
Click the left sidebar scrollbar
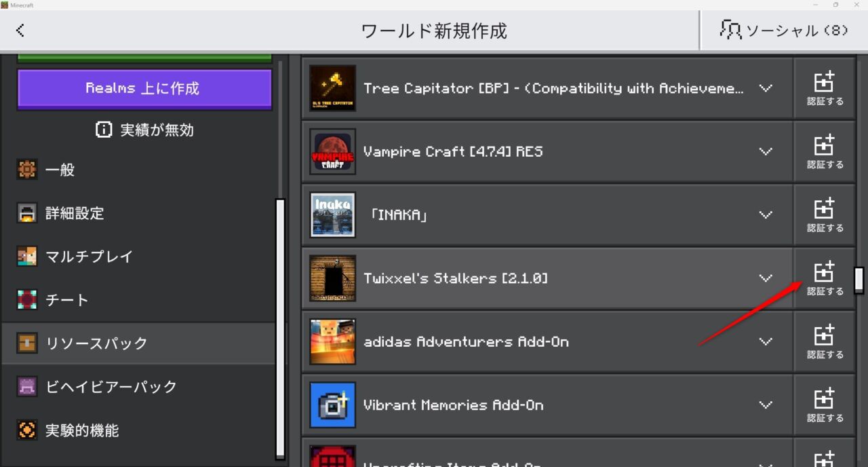(280, 329)
